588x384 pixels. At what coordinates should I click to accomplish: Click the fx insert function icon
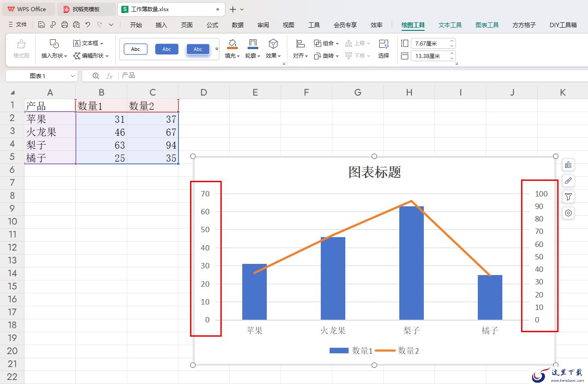[x=109, y=76]
